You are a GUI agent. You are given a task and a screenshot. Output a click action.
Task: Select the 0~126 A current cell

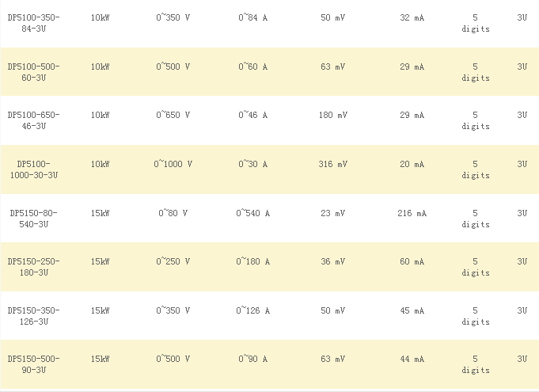tap(253, 310)
